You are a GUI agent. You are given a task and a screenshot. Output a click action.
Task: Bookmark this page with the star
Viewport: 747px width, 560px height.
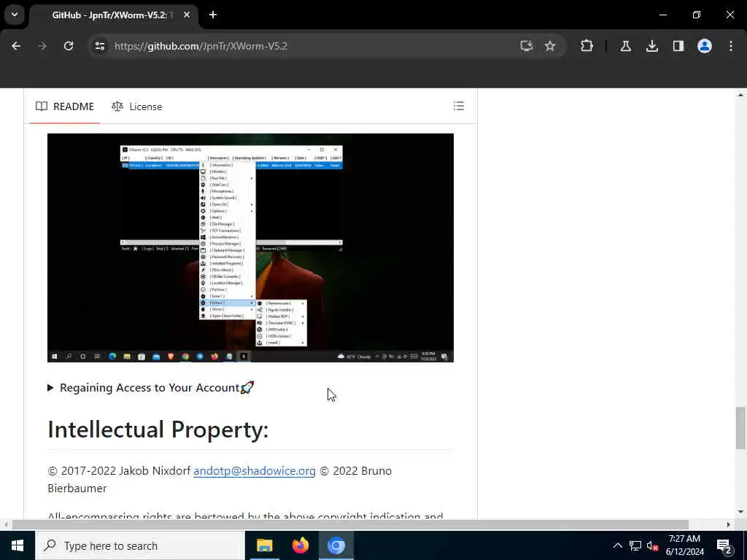click(550, 46)
